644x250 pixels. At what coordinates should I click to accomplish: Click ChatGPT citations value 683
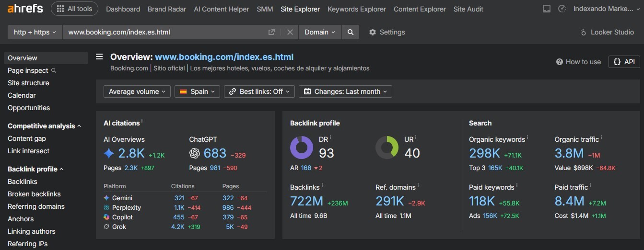point(215,153)
